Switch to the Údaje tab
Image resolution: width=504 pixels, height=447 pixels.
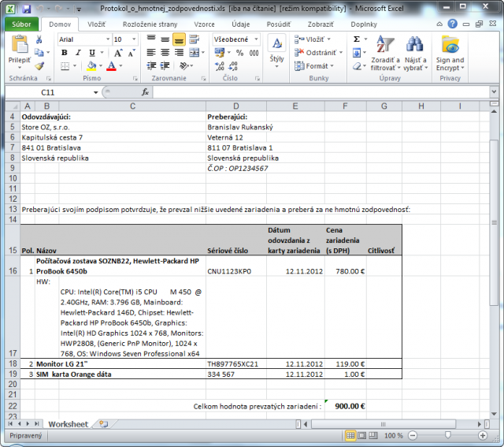point(241,24)
